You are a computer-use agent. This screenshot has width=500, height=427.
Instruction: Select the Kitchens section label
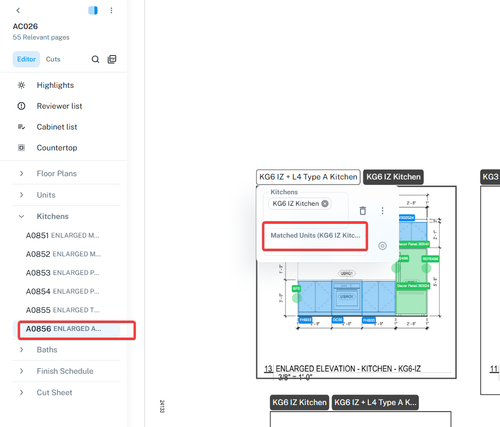(53, 216)
